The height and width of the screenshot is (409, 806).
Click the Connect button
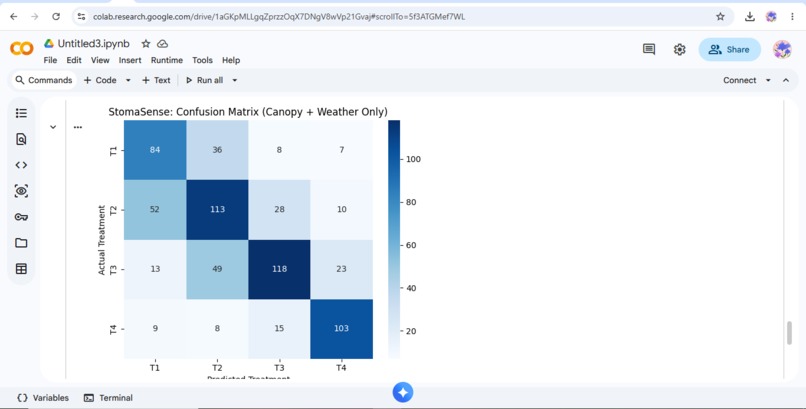[740, 80]
